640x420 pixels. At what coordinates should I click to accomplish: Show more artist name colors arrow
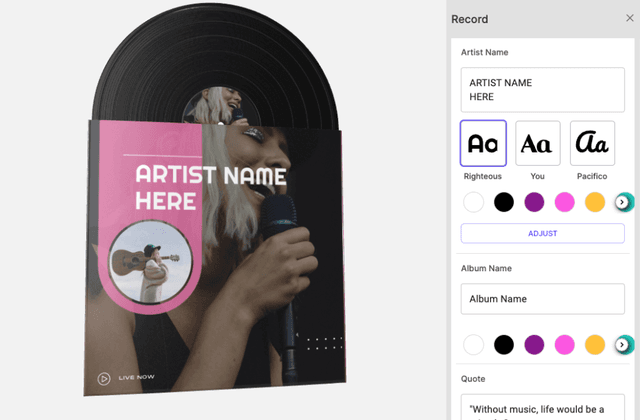click(622, 202)
